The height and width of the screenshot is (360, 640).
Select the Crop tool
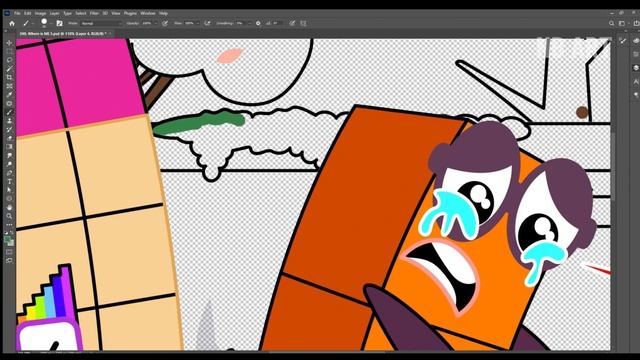[x=9, y=77]
